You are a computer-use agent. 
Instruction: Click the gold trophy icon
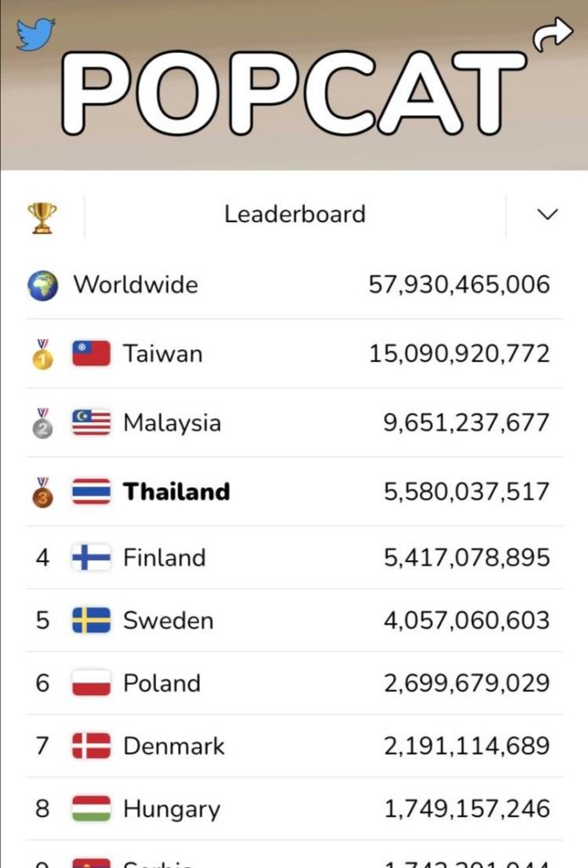pos(42,218)
